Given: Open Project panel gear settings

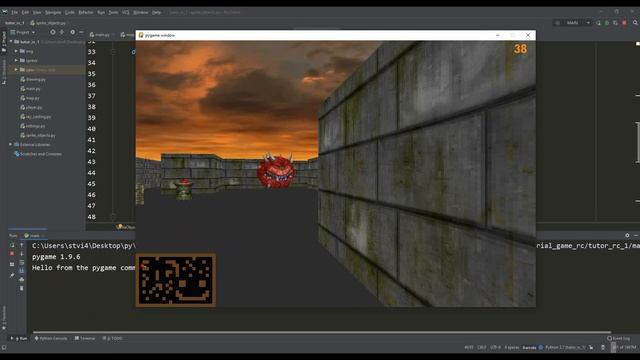Looking at the screenshot, I should [73, 32].
